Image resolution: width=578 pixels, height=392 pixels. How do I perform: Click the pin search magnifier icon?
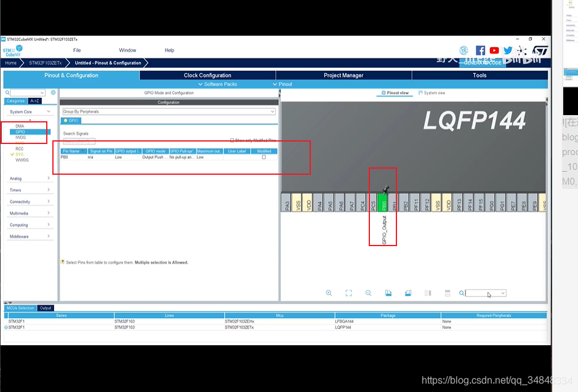click(x=462, y=294)
